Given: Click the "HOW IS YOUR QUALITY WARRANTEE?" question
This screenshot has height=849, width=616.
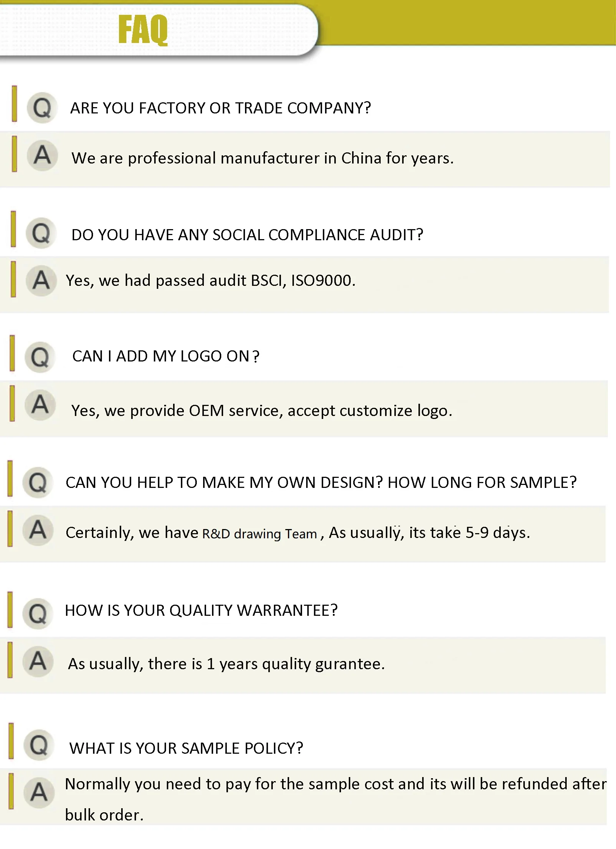Looking at the screenshot, I should [201, 611].
